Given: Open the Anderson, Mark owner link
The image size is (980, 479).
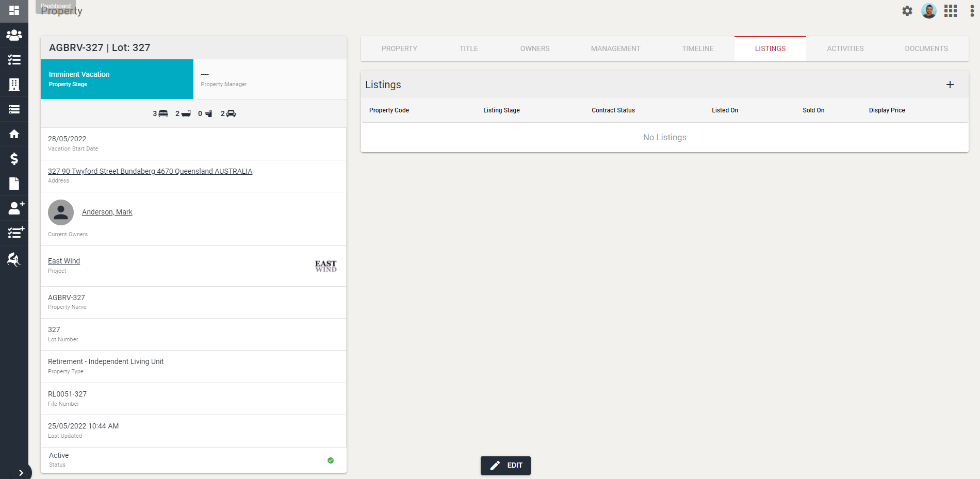Looking at the screenshot, I should pyautogui.click(x=107, y=212).
